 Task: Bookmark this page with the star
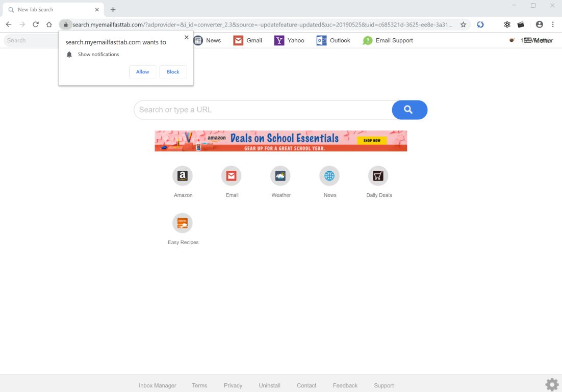463,25
